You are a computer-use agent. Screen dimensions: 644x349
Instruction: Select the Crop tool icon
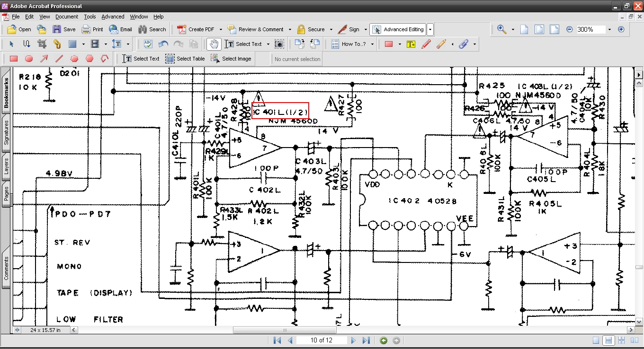click(42, 44)
